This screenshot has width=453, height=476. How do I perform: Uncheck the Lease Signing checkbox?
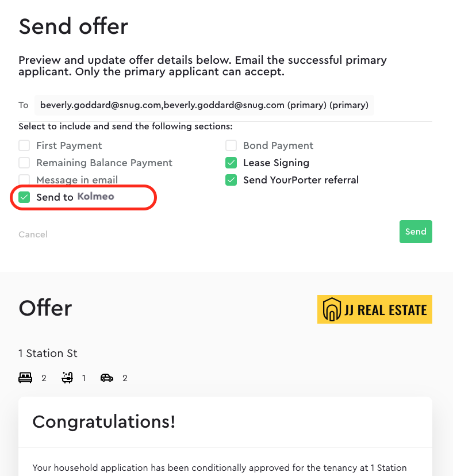pos(231,163)
